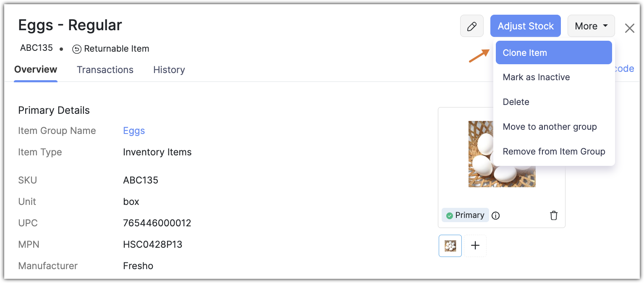
Task: Delete the image with trash icon
Action: pyautogui.click(x=554, y=215)
